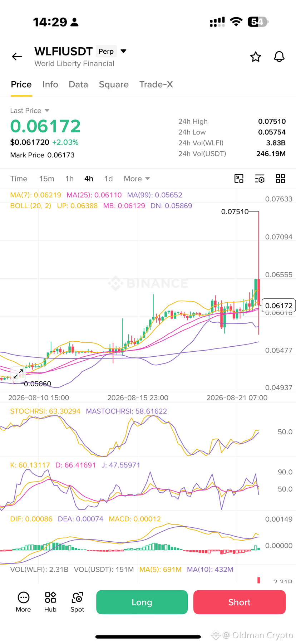This screenshot has width=296, height=644.
Task: Expand the Last Price dropdown
Action: point(47,111)
